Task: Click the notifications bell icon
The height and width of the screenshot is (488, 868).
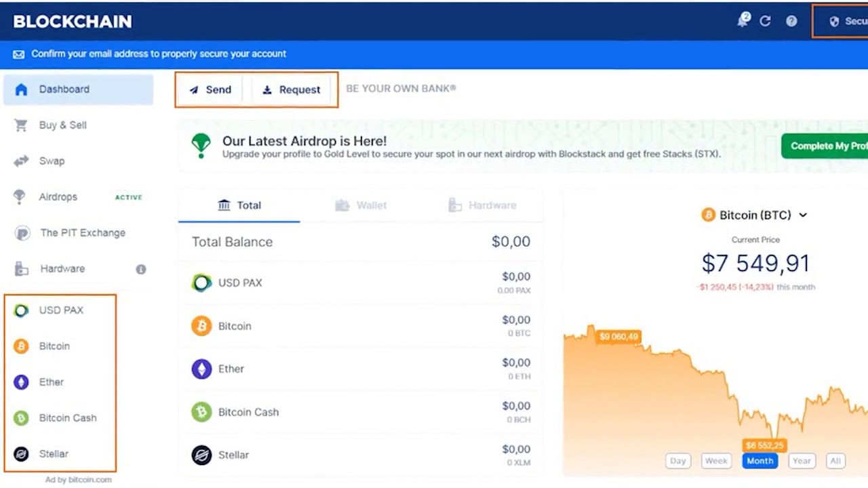Action: coord(743,21)
